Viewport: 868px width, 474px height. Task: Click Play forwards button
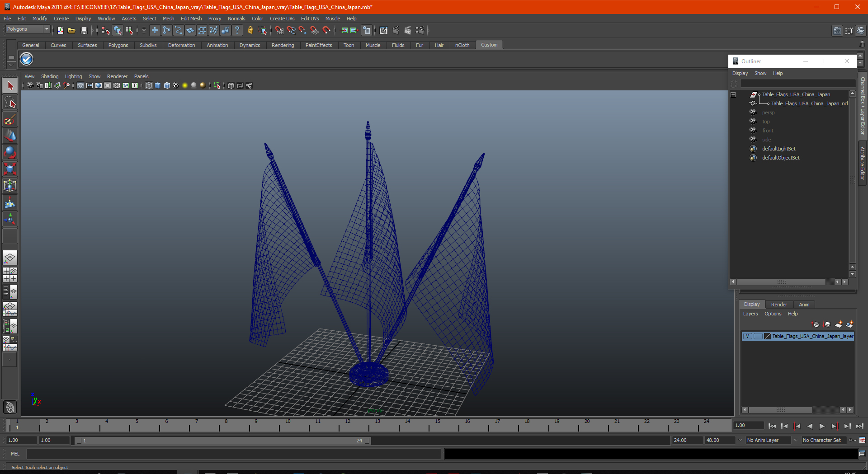(822, 426)
